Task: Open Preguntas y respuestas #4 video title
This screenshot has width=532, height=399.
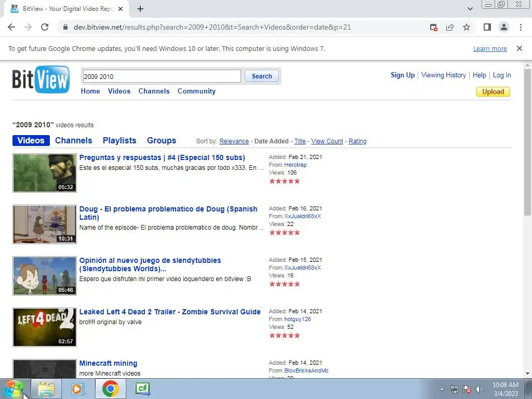Action: (x=162, y=158)
